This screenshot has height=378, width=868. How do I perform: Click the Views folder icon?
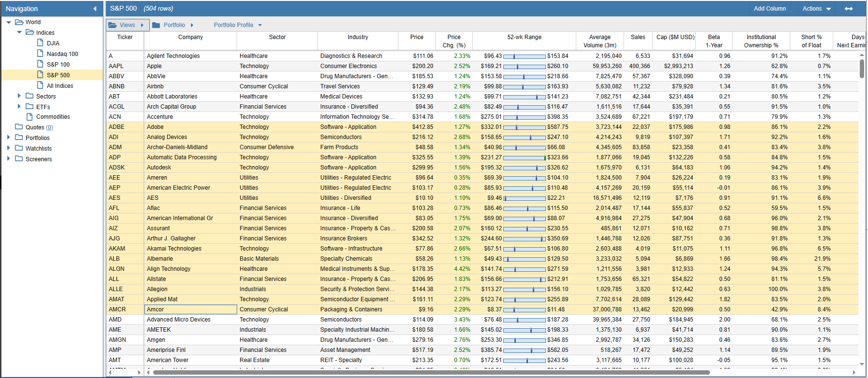point(113,25)
